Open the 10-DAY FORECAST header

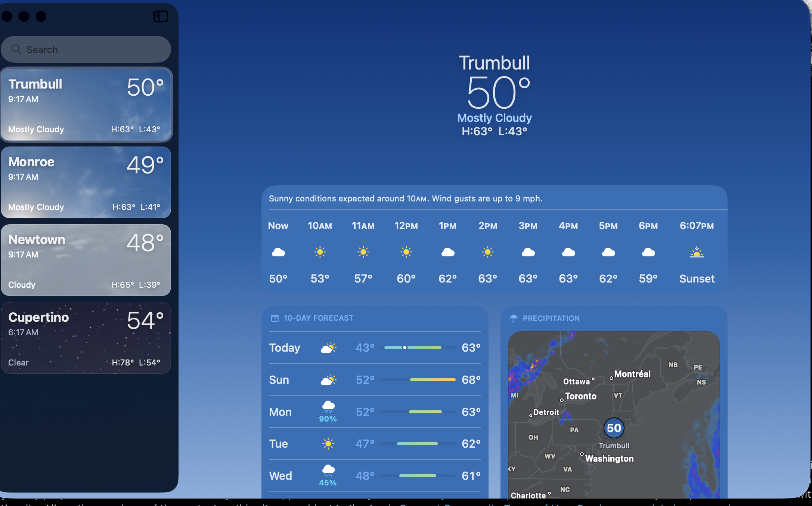[318, 318]
